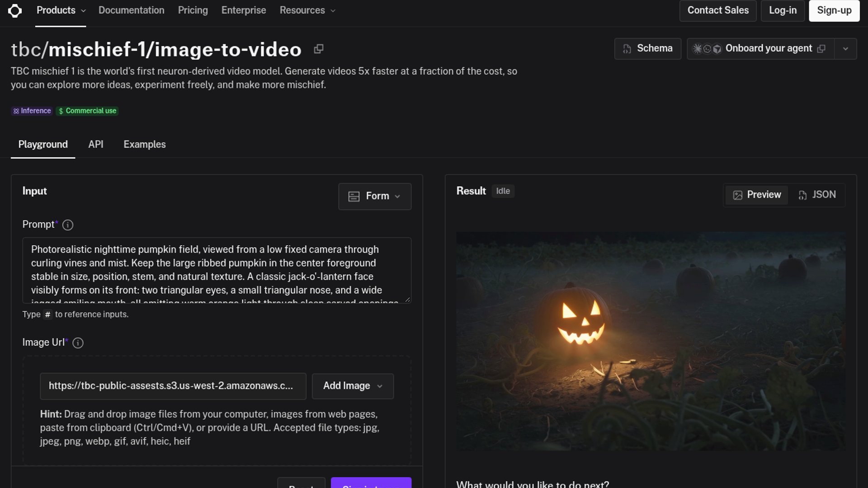Click the site logo icon
The image size is (868, 488).
pos(15,10)
